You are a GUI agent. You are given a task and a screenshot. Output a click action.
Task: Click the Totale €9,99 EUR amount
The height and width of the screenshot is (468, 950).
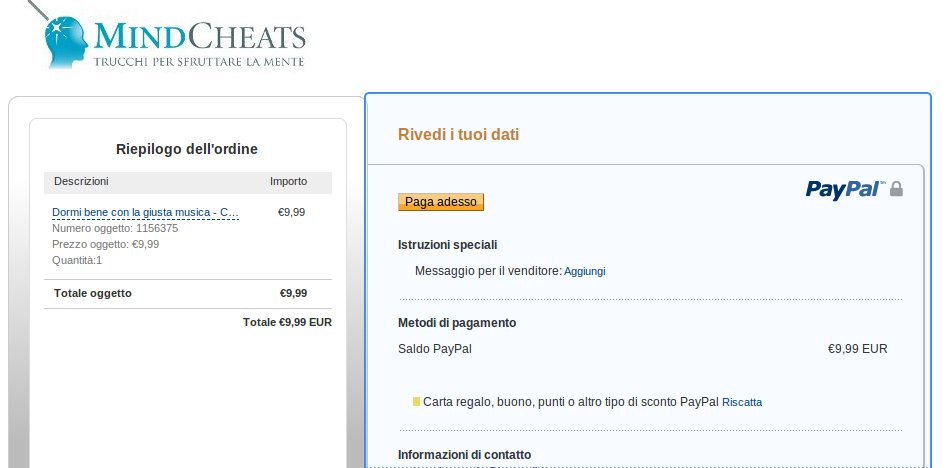coord(287,323)
